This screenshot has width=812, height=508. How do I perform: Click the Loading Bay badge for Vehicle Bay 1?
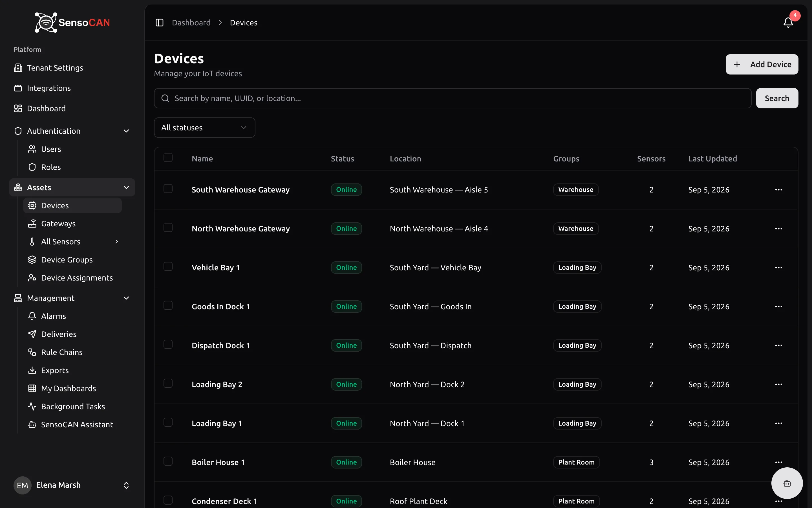tap(577, 268)
